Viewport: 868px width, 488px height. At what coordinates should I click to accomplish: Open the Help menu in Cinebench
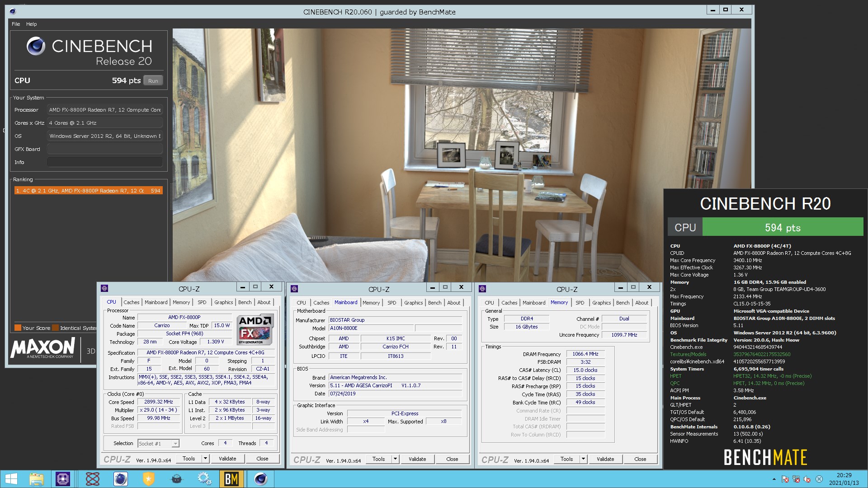(31, 24)
